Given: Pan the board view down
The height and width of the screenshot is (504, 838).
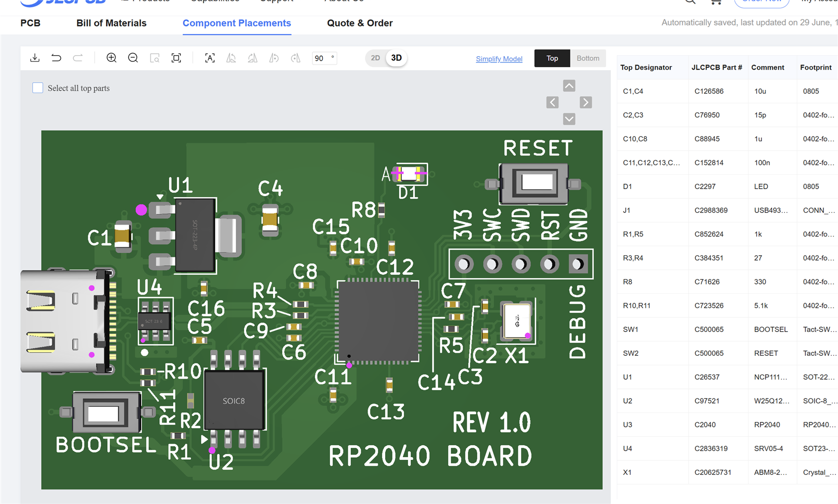Looking at the screenshot, I should pos(569,119).
